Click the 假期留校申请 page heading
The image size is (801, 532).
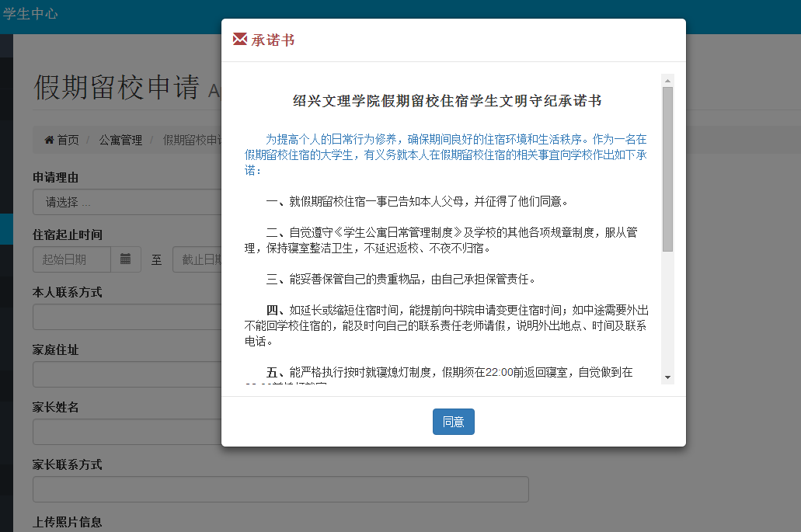[x=117, y=87]
